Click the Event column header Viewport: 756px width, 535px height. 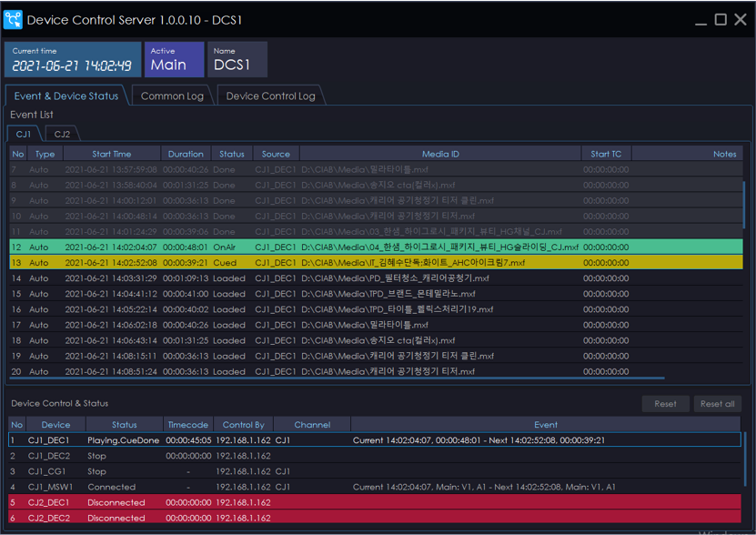tap(546, 425)
